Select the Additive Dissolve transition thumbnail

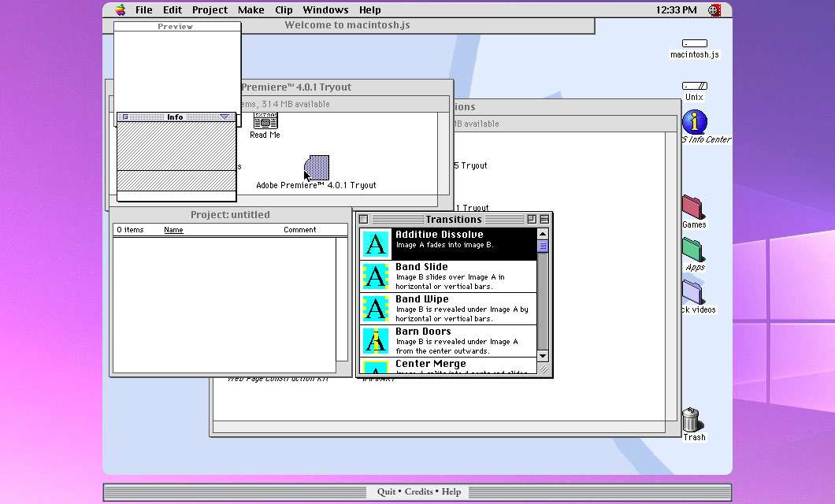click(x=376, y=244)
